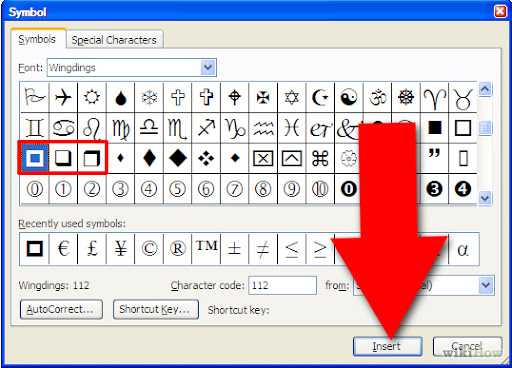The width and height of the screenshot is (512, 368).
Task: Select recent registered trademark symbol
Action: click(x=177, y=249)
